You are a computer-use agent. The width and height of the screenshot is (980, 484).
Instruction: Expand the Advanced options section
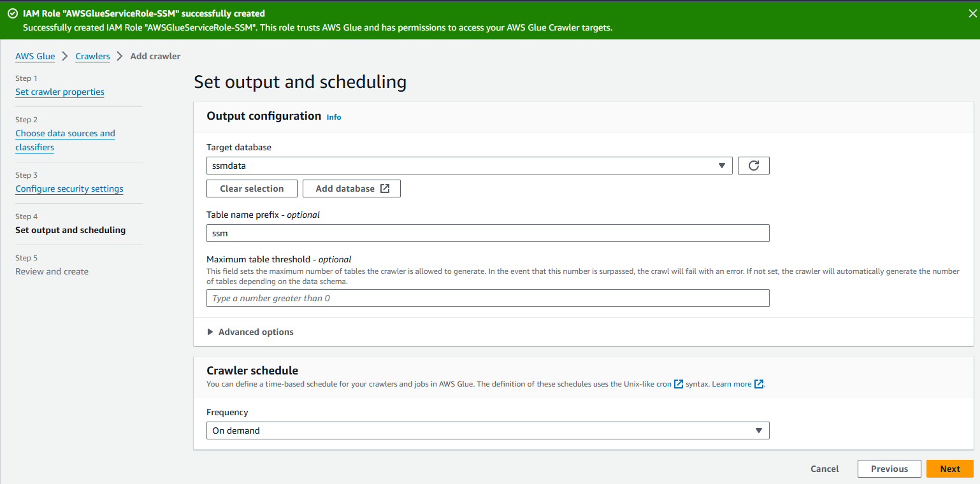tap(250, 332)
